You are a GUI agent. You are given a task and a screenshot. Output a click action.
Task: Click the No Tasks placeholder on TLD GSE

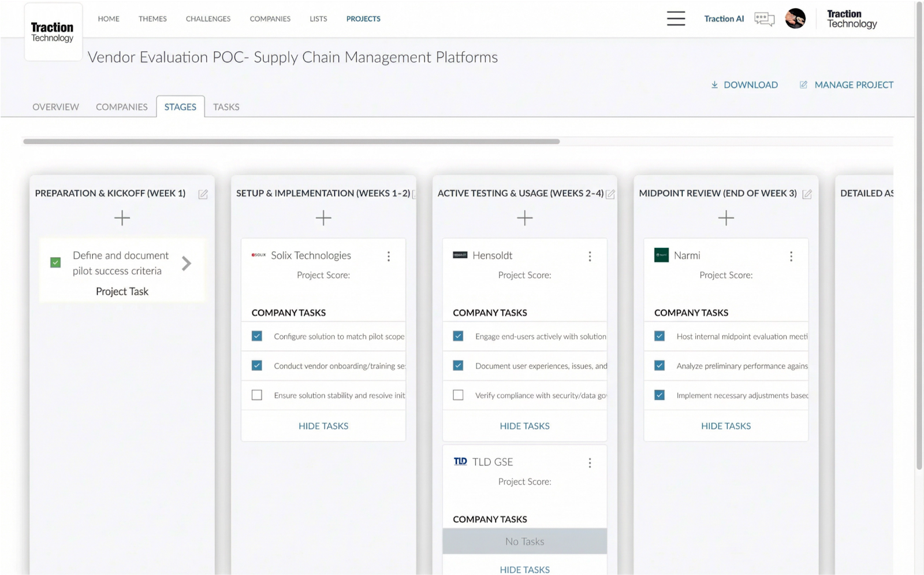click(x=524, y=541)
